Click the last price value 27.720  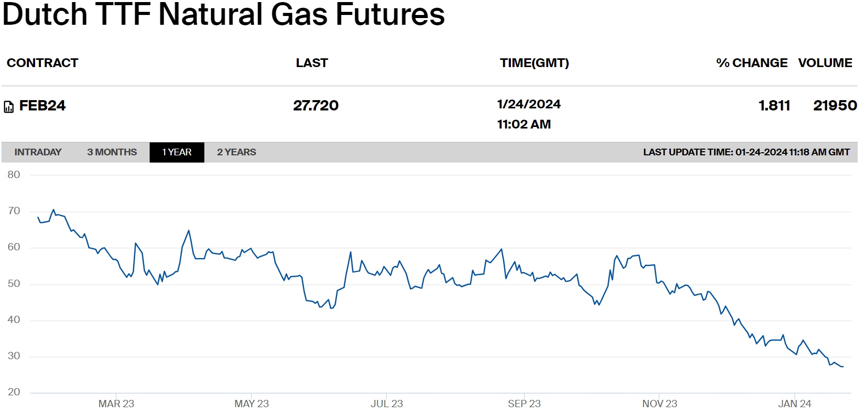coord(316,106)
